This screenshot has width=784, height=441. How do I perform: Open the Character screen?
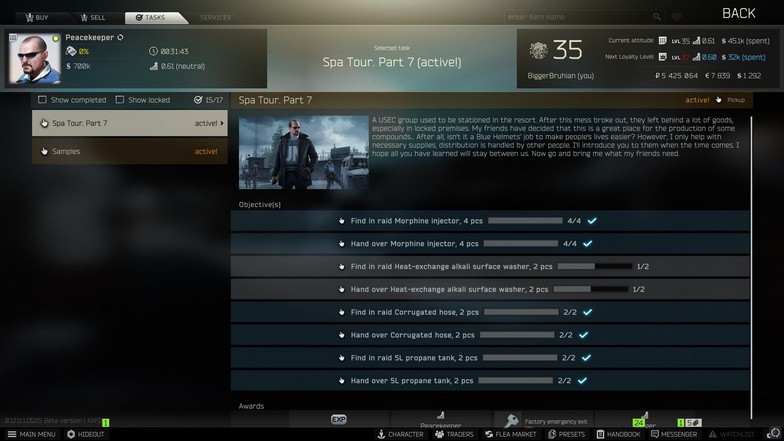tap(400, 434)
